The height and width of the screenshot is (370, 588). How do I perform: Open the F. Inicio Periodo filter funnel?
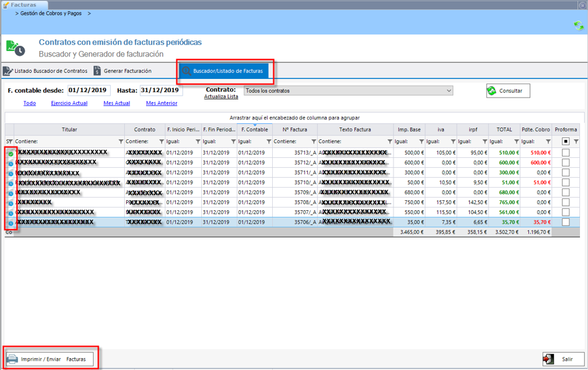(198, 141)
